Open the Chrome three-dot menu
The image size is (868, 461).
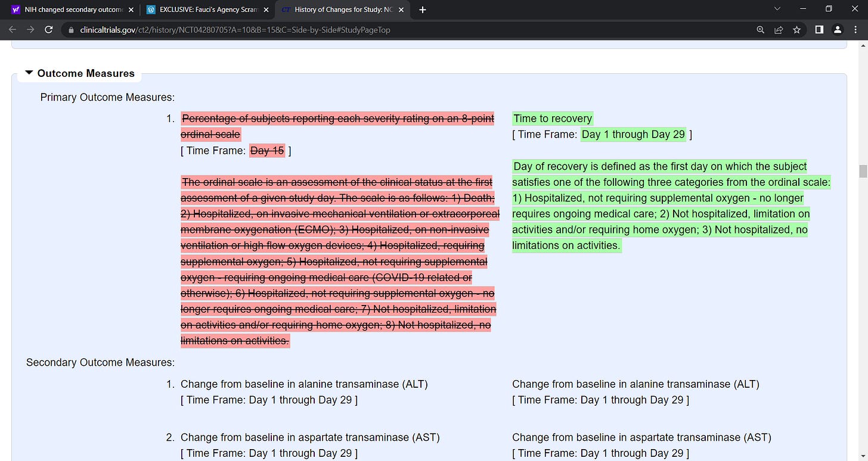coord(855,30)
